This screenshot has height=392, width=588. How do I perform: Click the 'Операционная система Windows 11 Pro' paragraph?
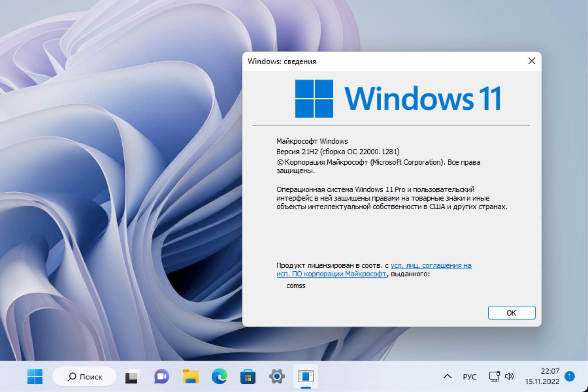point(392,198)
